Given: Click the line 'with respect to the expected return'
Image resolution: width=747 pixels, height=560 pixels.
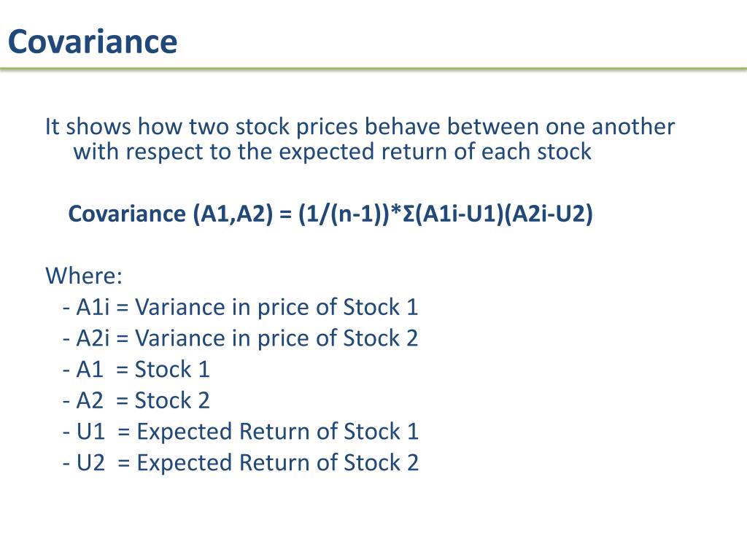Looking at the screenshot, I should [332, 152].
